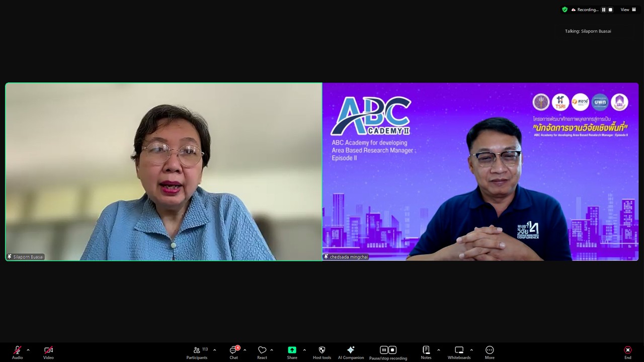Click the "Recording..." status text
Screen dimensions: 644x362
pos(588,10)
